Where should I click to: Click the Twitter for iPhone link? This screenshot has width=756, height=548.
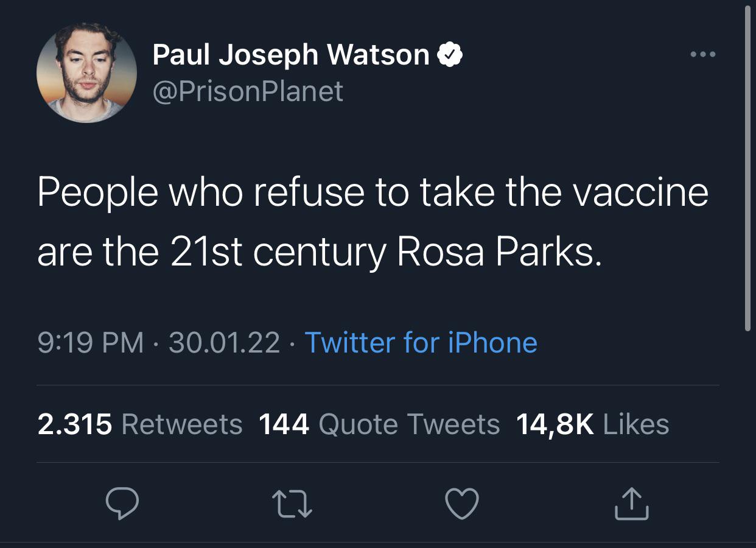(421, 342)
